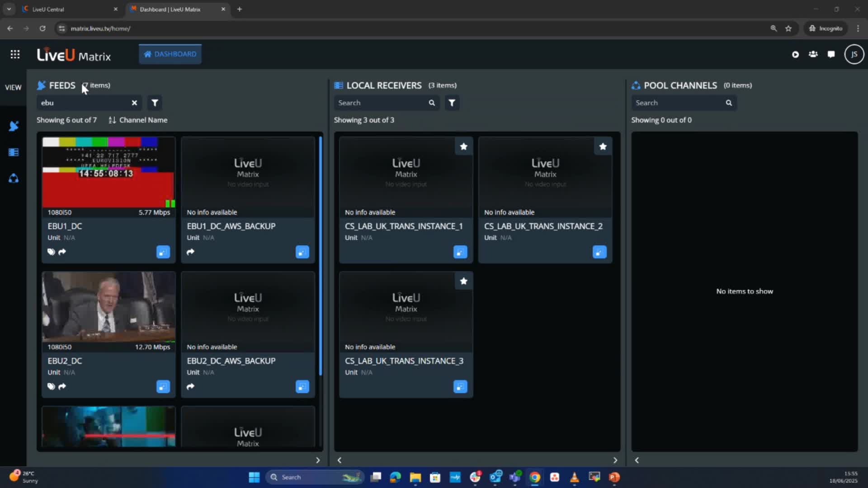Image resolution: width=868 pixels, height=488 pixels.
Task: Click the tag icon on the EBU2_DC card
Action: (51, 386)
